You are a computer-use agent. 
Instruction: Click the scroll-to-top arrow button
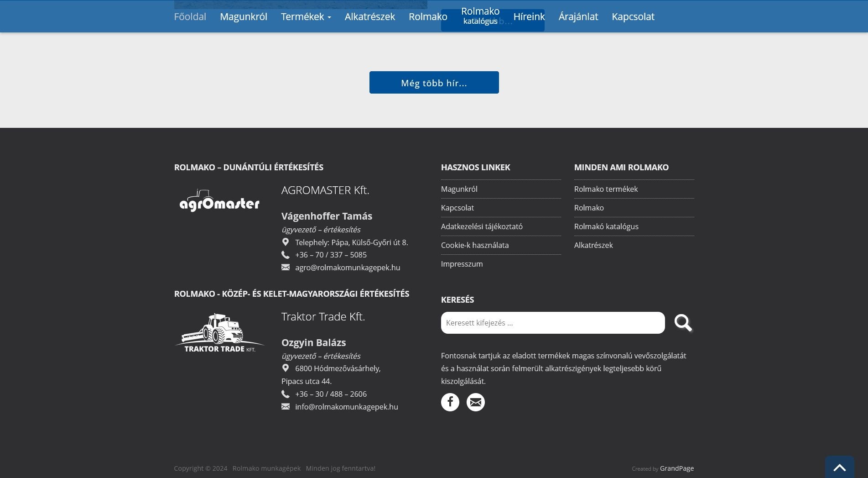[x=839, y=467]
